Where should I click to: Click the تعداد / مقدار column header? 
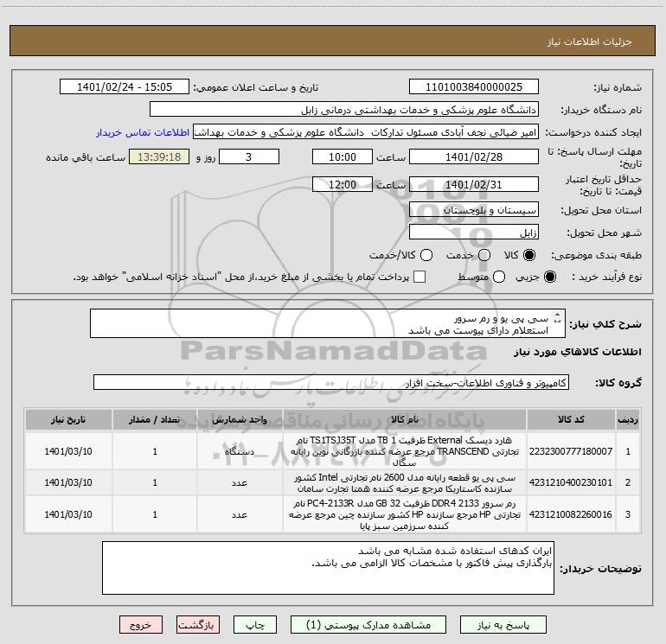click(155, 419)
